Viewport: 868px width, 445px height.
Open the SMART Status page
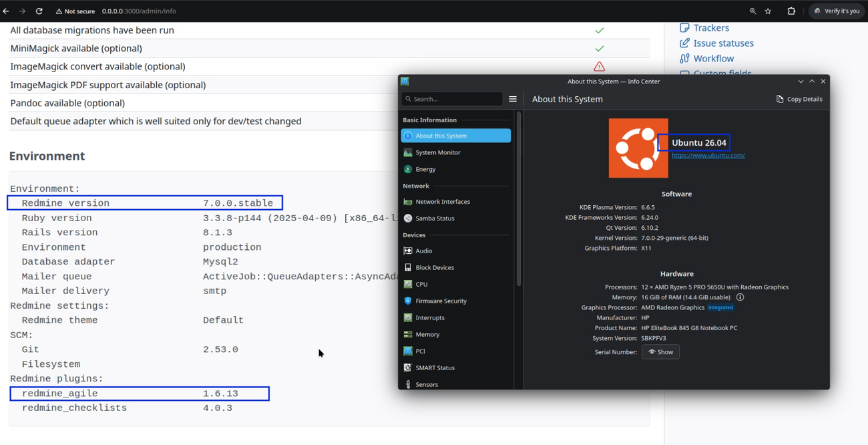click(x=456, y=367)
